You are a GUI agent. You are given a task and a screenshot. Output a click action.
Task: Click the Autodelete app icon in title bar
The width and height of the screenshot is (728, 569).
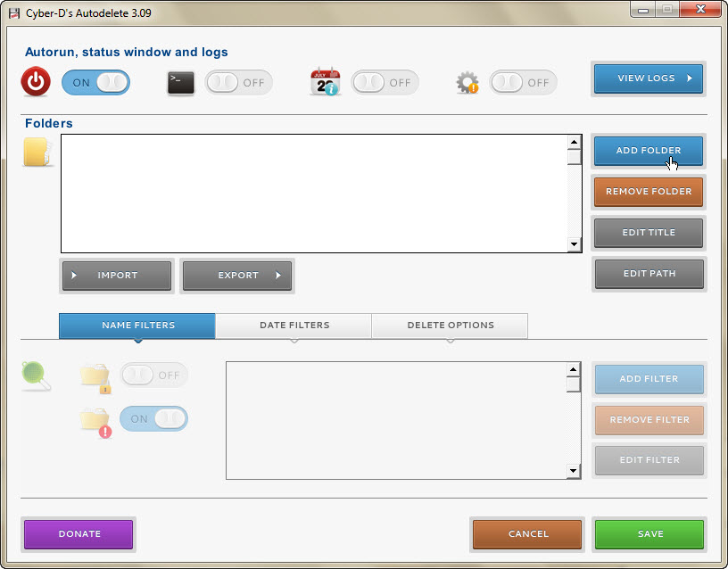[14, 13]
